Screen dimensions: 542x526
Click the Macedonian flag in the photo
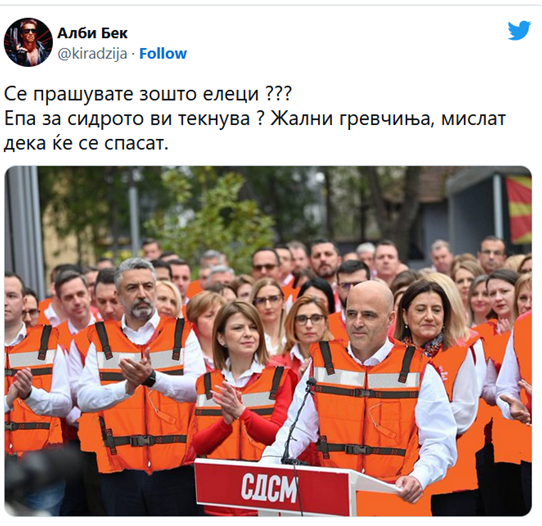point(519,209)
